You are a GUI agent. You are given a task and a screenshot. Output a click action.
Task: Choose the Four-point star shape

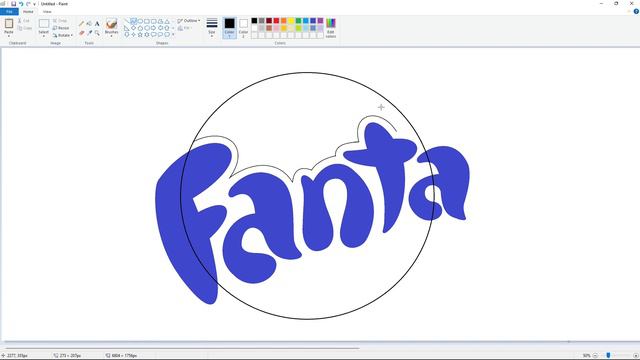point(133,35)
